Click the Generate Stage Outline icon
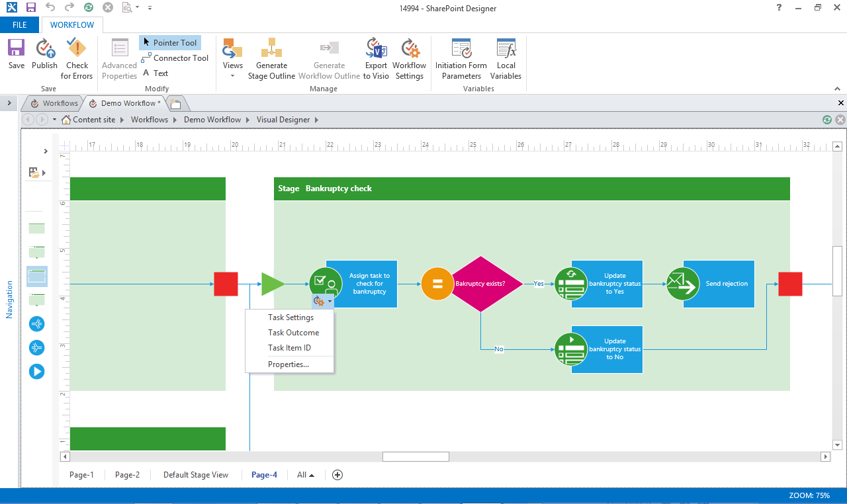 [x=271, y=58]
